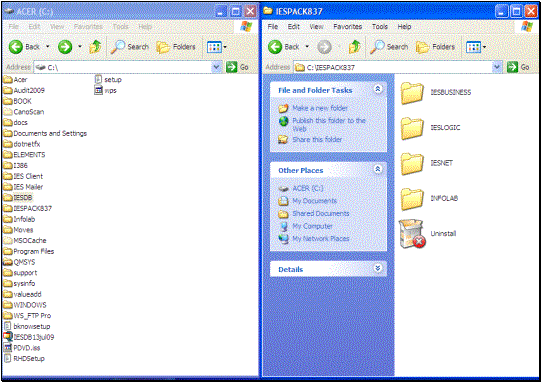Click Share this folder link
The image size is (541, 382).
pyautogui.click(x=317, y=139)
